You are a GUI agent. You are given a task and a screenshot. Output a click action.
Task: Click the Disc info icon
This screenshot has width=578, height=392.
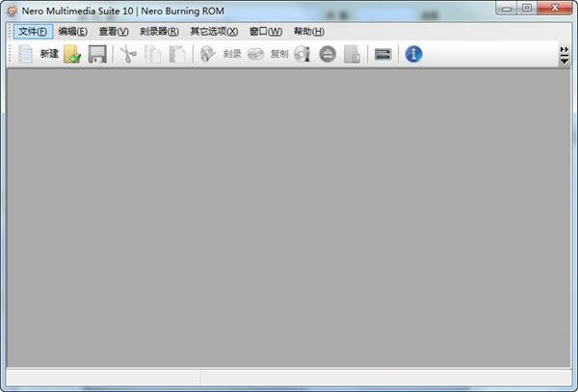pos(302,54)
